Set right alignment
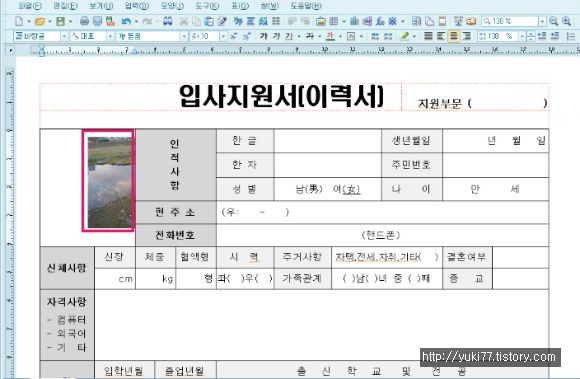The height and width of the screenshot is (379, 580). [x=467, y=36]
